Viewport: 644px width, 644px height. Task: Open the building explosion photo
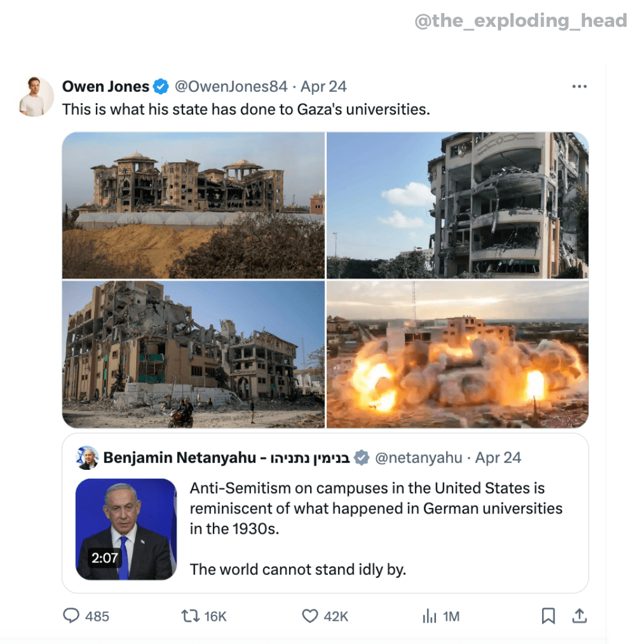pos(457,354)
